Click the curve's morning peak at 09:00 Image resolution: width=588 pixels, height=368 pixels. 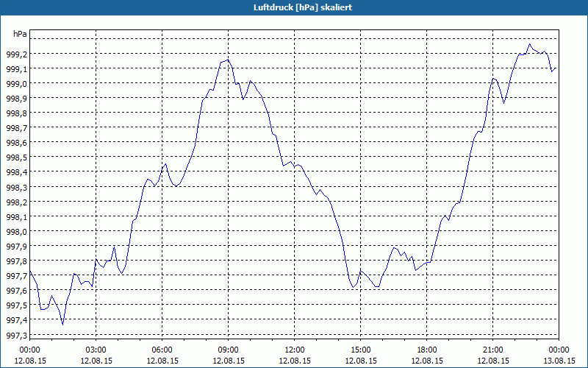(x=228, y=60)
